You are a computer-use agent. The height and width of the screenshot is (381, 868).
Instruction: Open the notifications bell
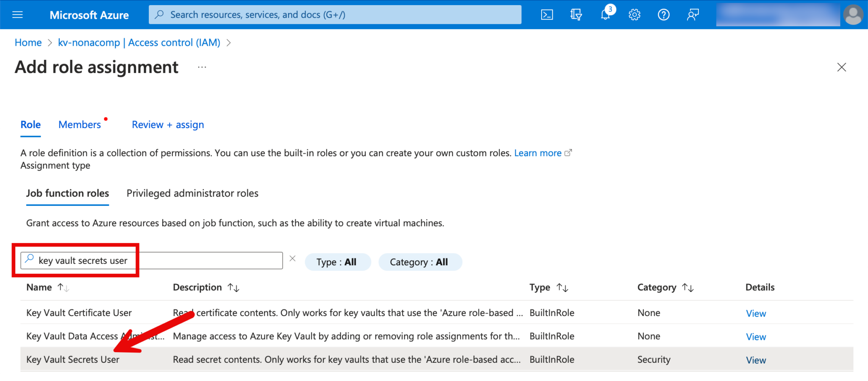tap(605, 15)
